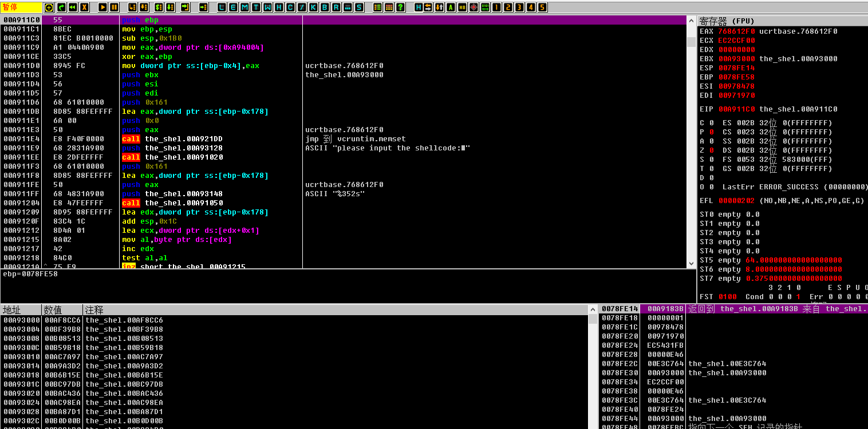
Task: Click the Go to address icon
Action: [x=203, y=7]
